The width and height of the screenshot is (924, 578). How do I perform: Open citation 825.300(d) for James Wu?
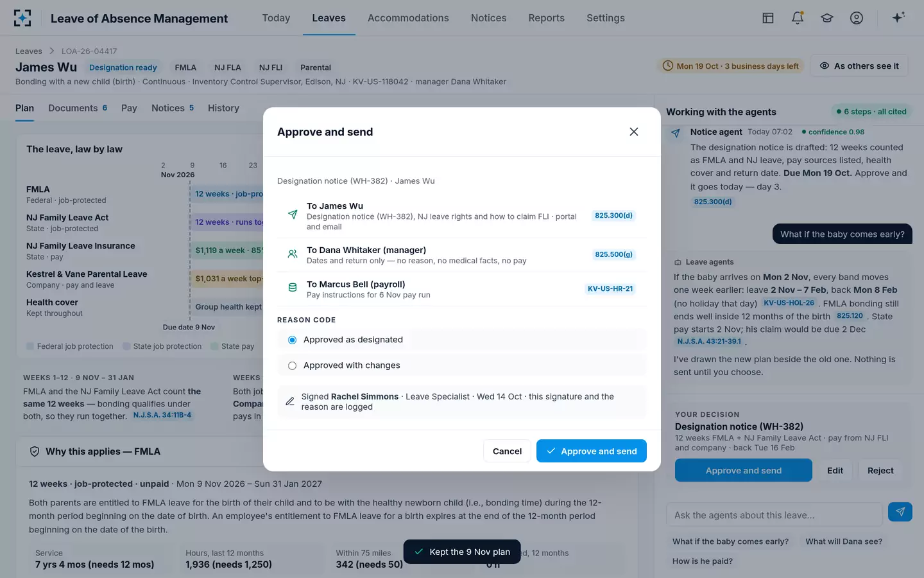tap(613, 215)
